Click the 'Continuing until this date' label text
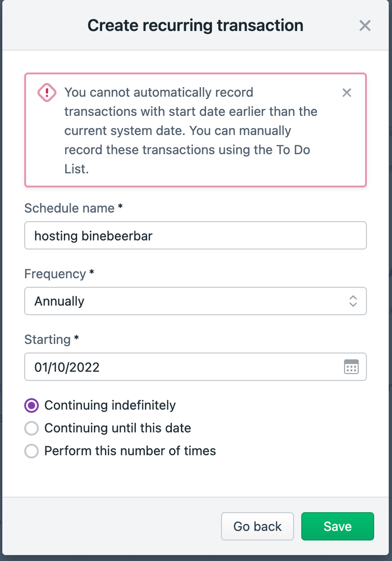Viewport: 392px width, 561px height. click(118, 428)
